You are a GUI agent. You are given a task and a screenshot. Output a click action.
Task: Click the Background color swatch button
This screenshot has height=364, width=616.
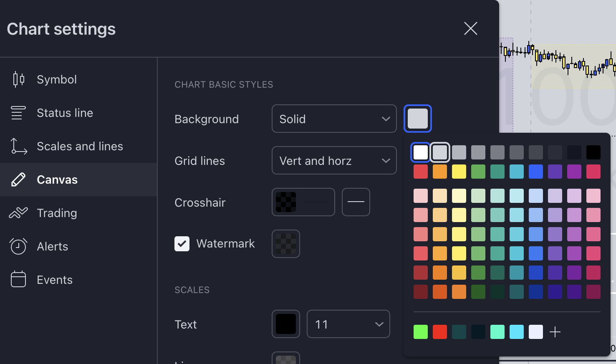(x=417, y=119)
